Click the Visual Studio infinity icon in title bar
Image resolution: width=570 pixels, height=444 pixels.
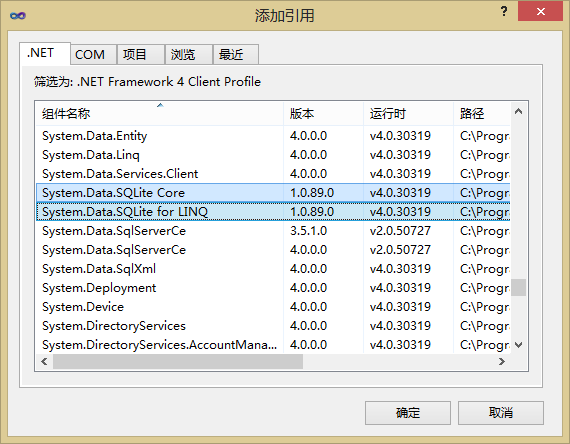coord(18,16)
